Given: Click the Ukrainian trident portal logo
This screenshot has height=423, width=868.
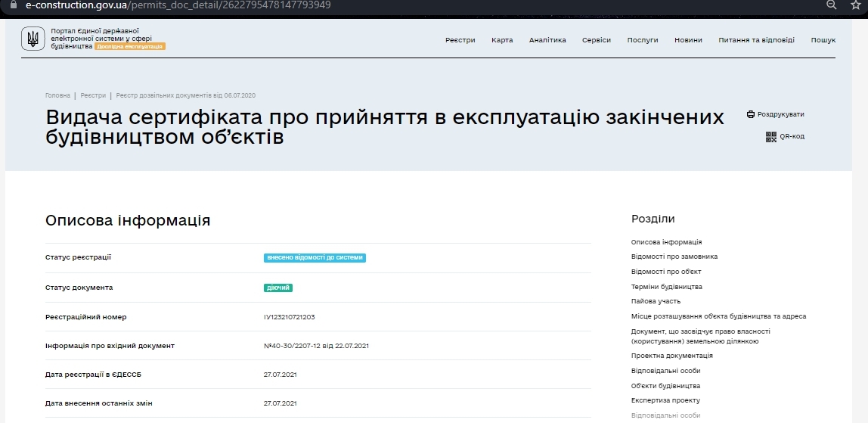Looking at the screenshot, I should [x=33, y=39].
